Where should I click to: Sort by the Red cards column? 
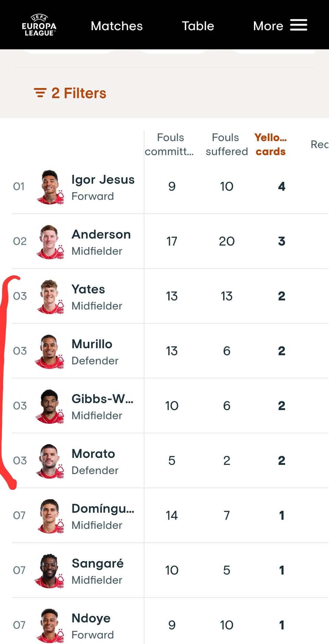coord(319,144)
